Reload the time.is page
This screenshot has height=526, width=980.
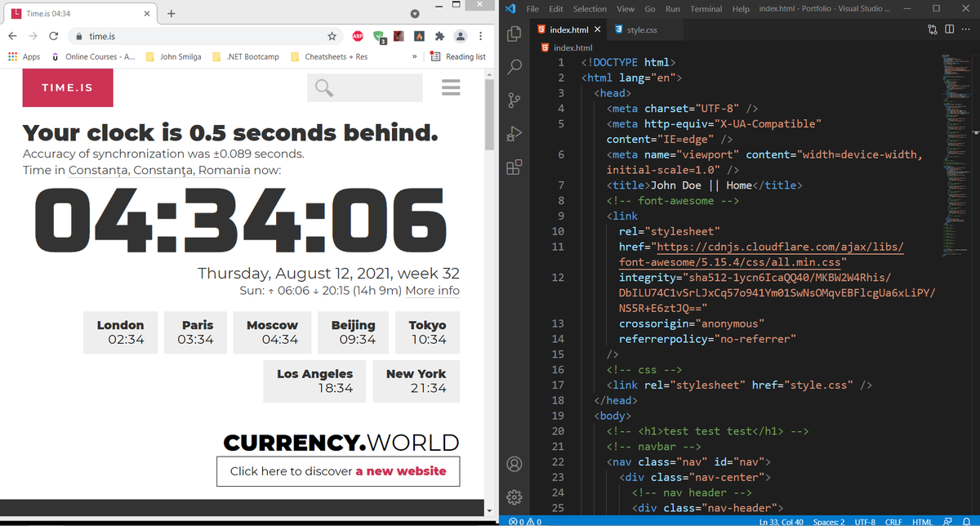pyautogui.click(x=53, y=36)
